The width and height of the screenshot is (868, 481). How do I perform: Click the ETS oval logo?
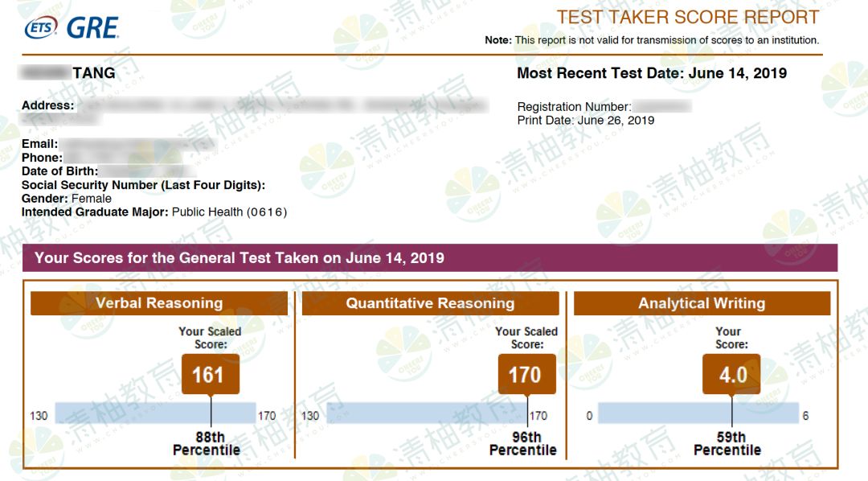[x=41, y=27]
